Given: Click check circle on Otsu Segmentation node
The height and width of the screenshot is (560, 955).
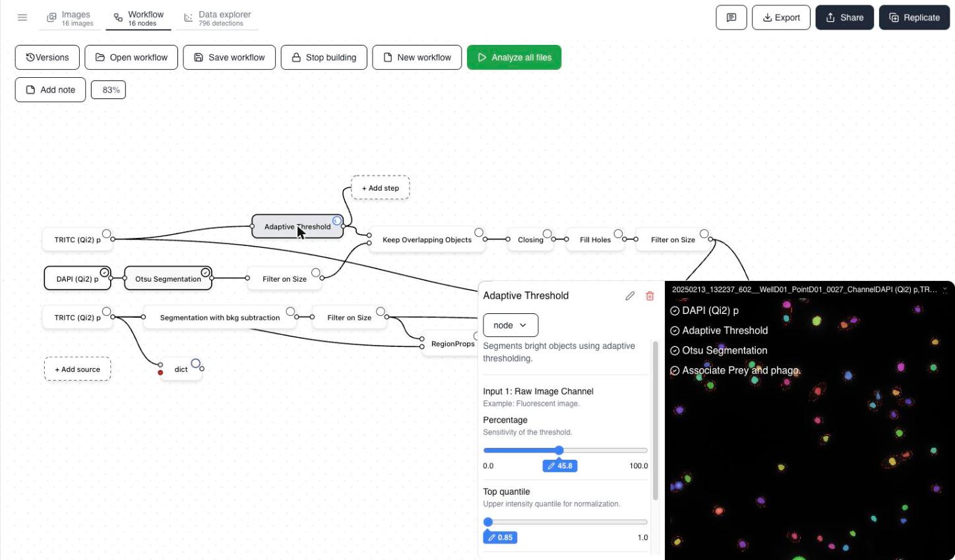Looking at the screenshot, I should tap(206, 272).
